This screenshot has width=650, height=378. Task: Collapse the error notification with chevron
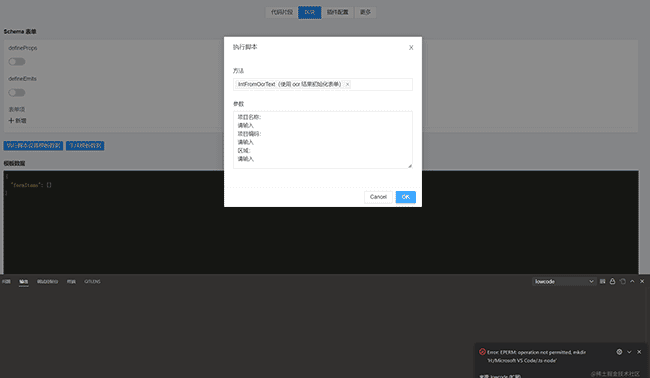pos(629,351)
